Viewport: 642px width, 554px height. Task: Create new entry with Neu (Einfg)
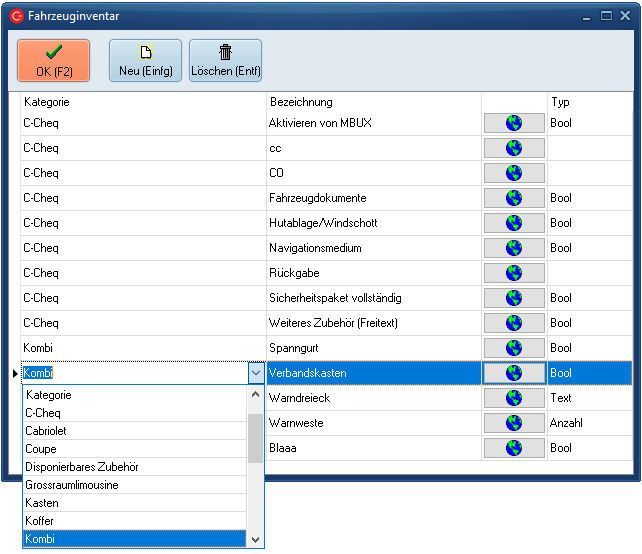[145, 60]
